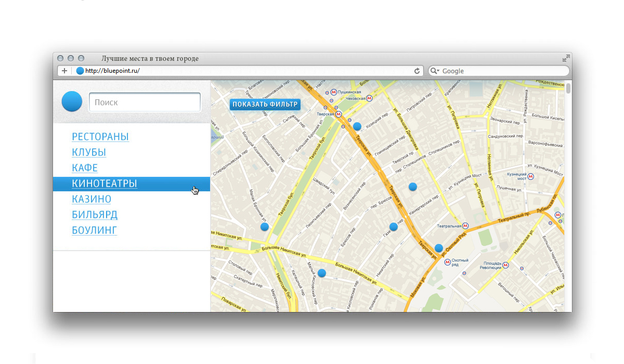Select the blue marker on Большая Никитская ул
624x364 pixels.
[x=322, y=273]
